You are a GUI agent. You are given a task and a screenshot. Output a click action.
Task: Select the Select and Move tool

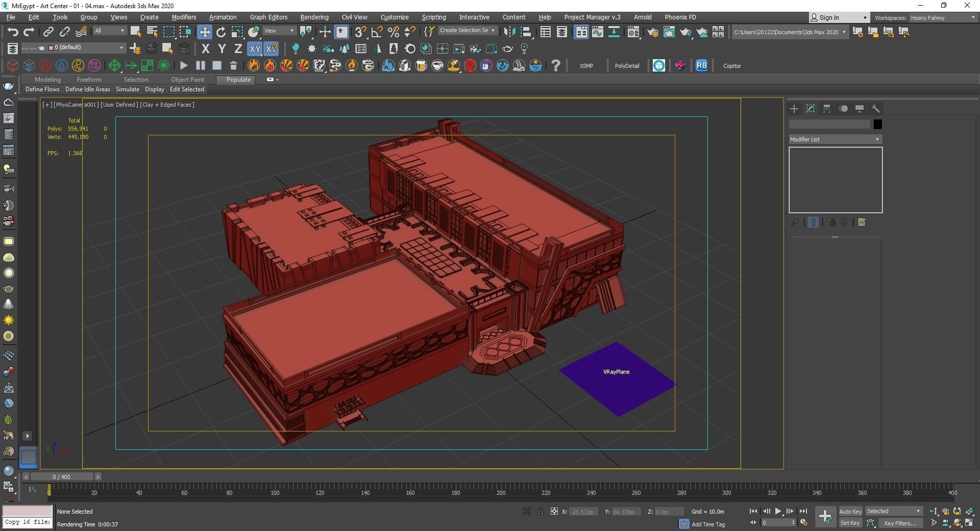(204, 32)
